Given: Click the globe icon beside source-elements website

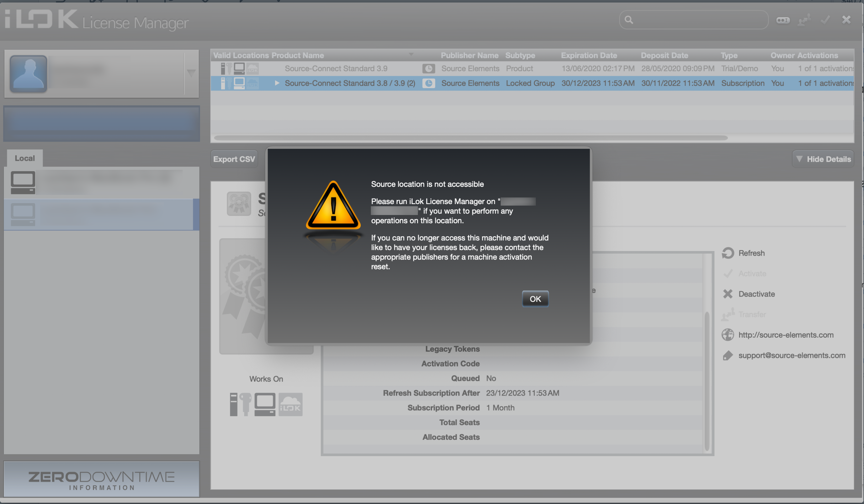Looking at the screenshot, I should pyautogui.click(x=728, y=335).
